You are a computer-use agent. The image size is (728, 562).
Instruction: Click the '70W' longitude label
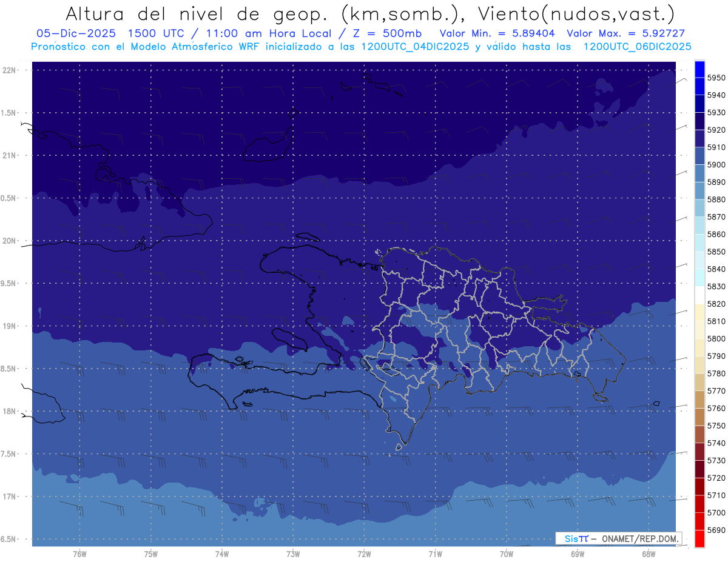coord(507,554)
